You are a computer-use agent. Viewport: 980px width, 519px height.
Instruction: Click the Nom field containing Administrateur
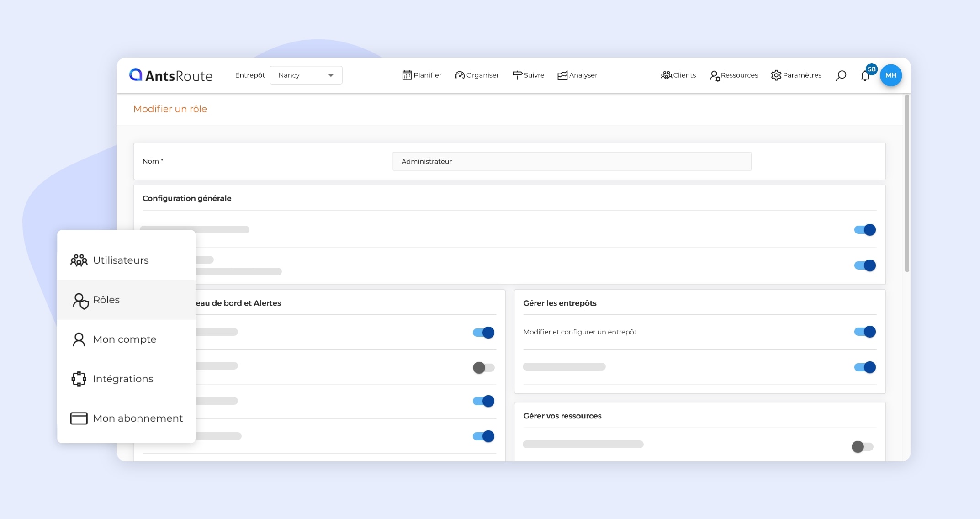[x=572, y=161]
